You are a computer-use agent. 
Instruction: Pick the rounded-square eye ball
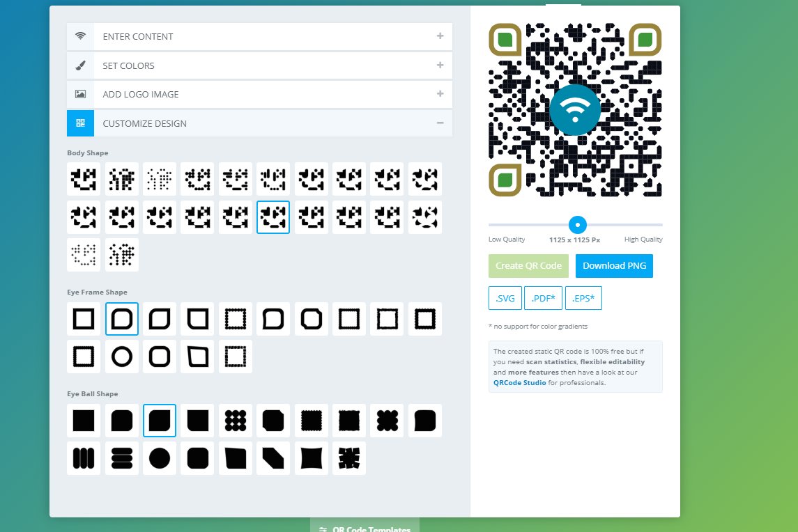point(197,458)
